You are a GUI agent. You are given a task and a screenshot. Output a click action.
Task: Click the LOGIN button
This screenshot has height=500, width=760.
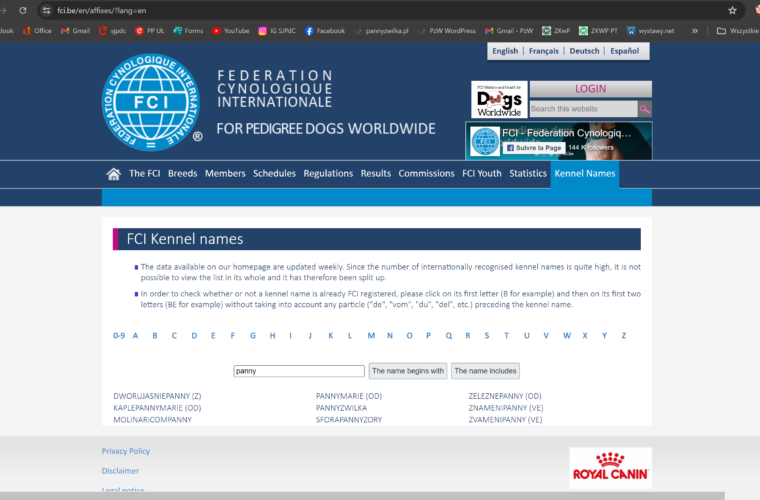pos(590,89)
